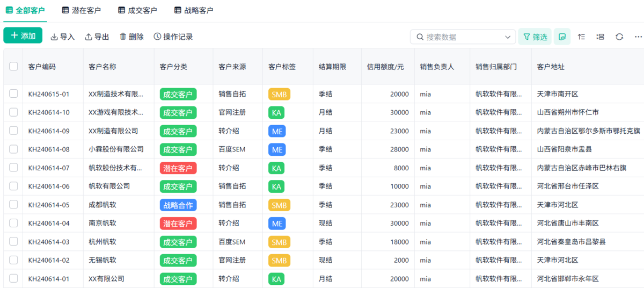Open the 筛选 filter panel

535,37
